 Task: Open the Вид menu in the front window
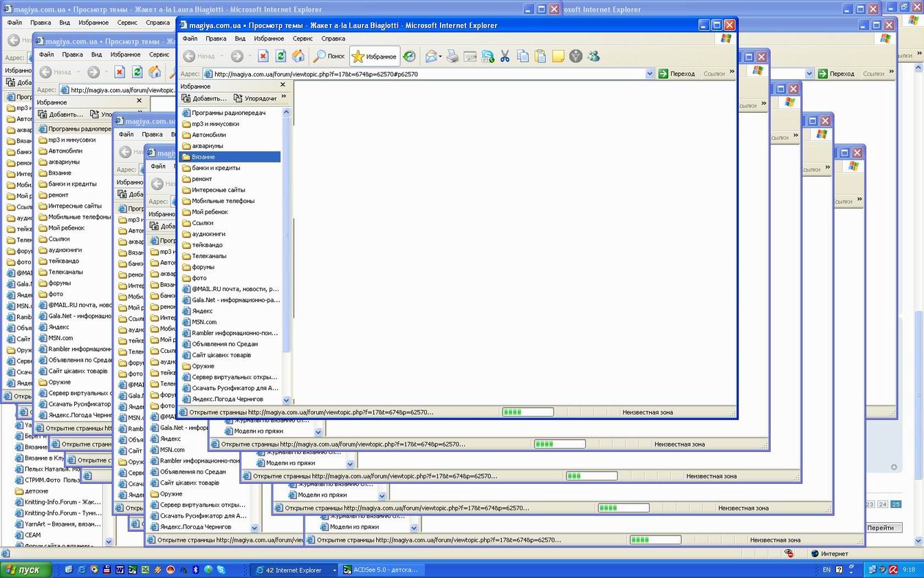coord(240,39)
